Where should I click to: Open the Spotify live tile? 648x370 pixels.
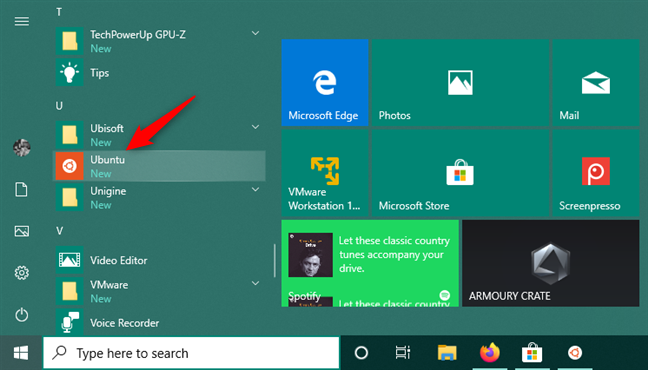(370, 263)
